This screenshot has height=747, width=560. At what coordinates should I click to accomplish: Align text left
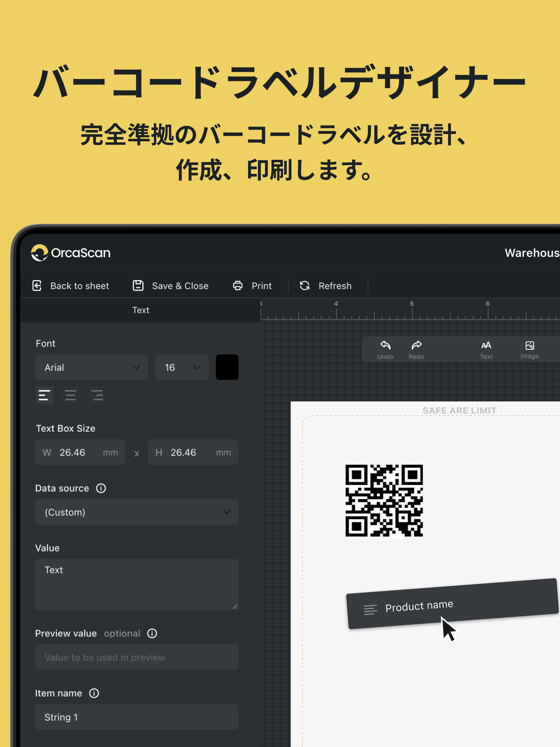pos(44,395)
